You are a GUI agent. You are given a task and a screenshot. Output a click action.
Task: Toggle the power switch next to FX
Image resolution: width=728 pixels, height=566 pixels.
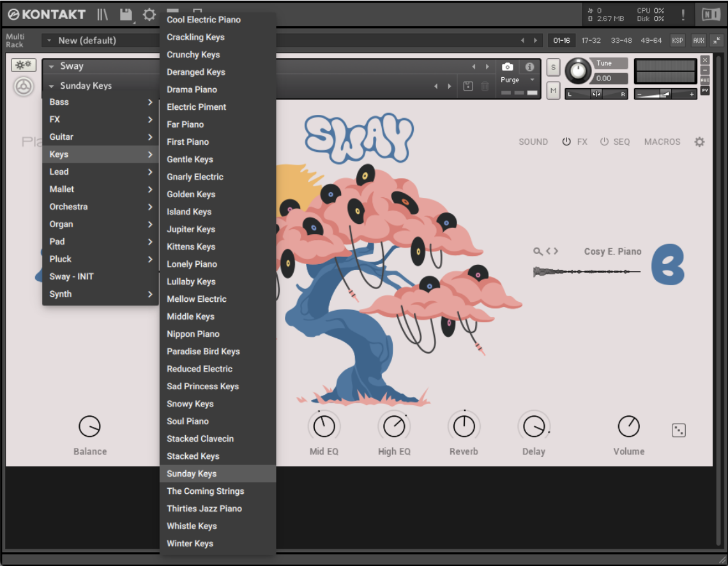click(567, 142)
